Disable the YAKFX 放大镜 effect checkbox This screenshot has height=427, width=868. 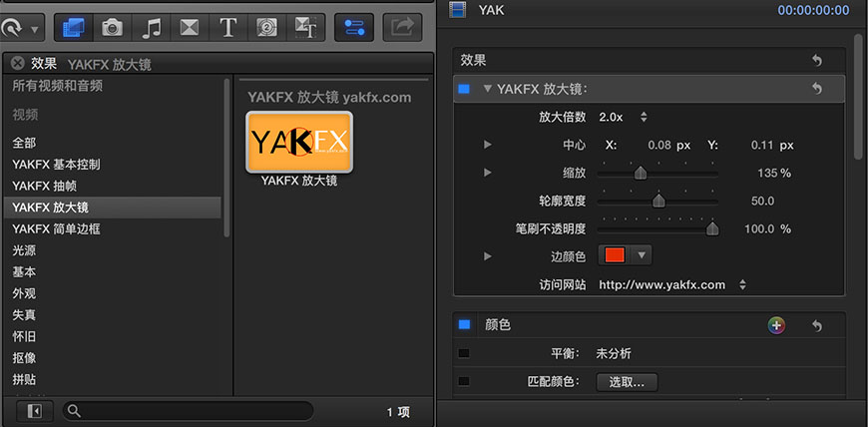point(464,89)
